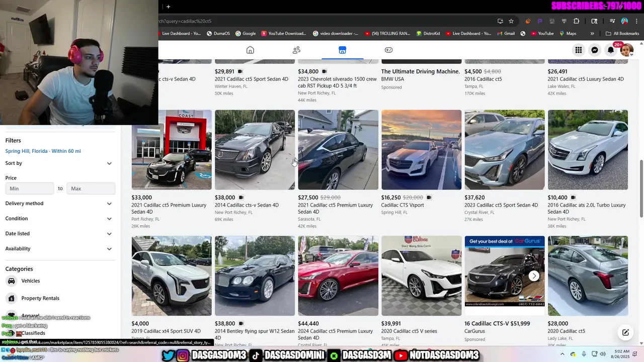Expand Sort by filter
This screenshot has height=362, width=644.
pyautogui.click(x=59, y=163)
